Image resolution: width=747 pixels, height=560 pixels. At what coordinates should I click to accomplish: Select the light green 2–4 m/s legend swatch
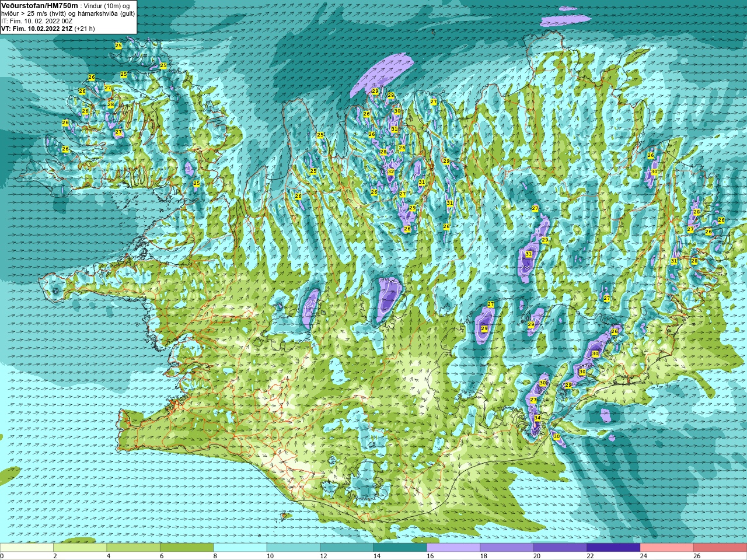(x=80, y=548)
